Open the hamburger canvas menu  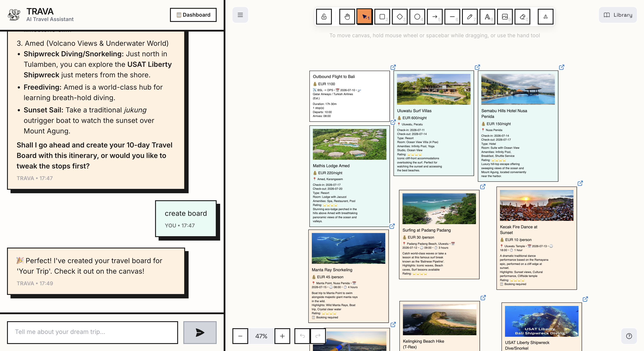[x=240, y=15]
